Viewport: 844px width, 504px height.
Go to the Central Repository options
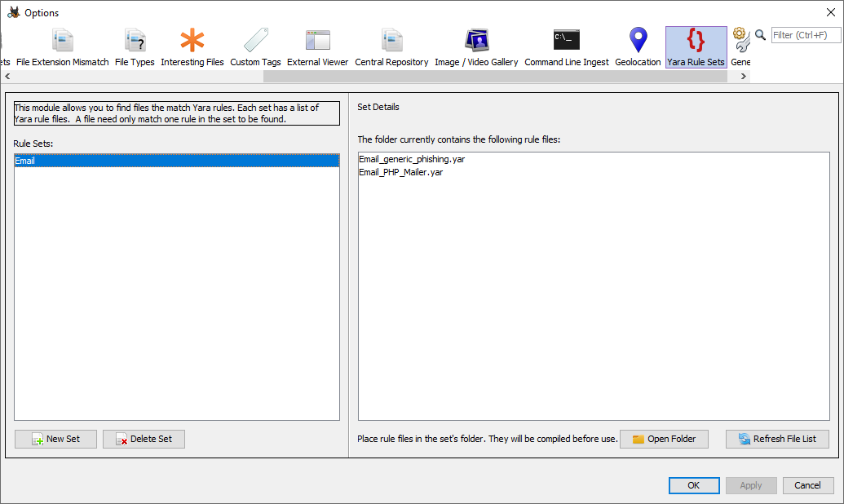tap(391, 47)
